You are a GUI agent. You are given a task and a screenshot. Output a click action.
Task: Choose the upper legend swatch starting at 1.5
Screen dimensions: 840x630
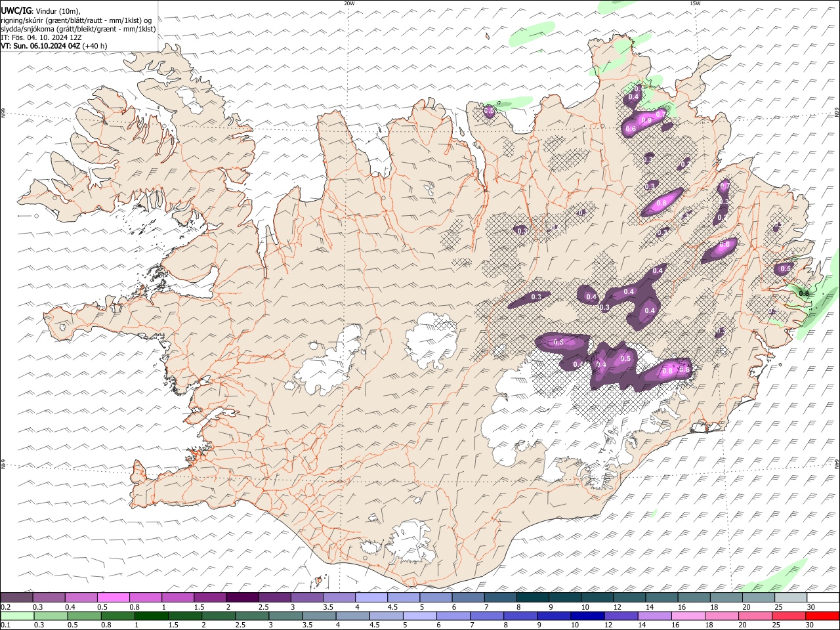(210, 597)
